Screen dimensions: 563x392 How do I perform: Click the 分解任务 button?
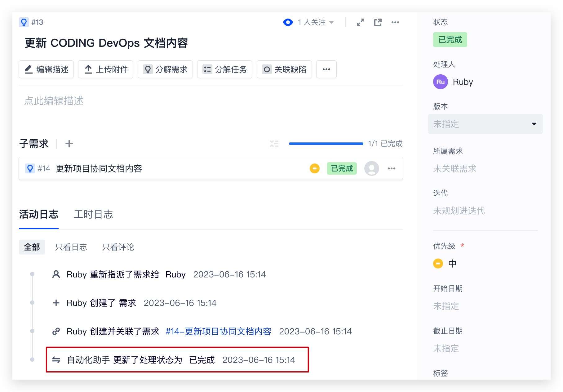click(225, 69)
